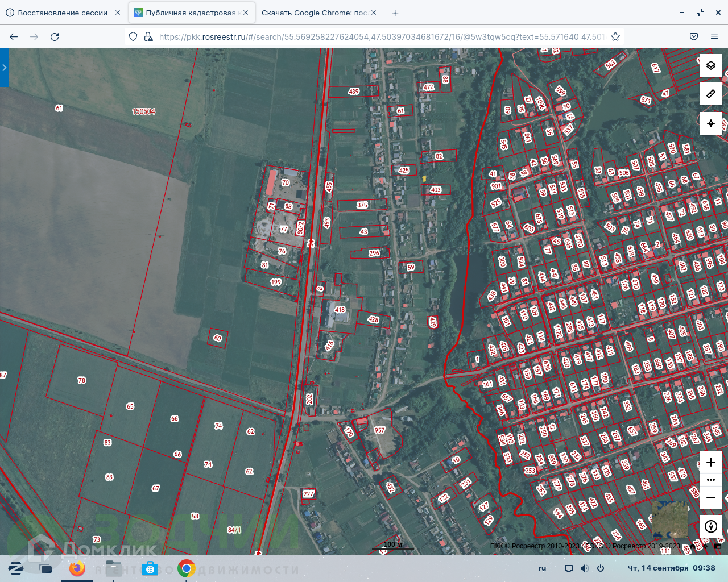Reload the current page
The image size is (728, 582).
pos(55,36)
